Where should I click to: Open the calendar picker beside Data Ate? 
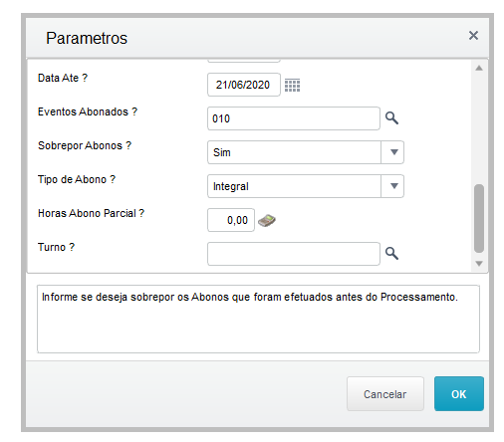[292, 86]
